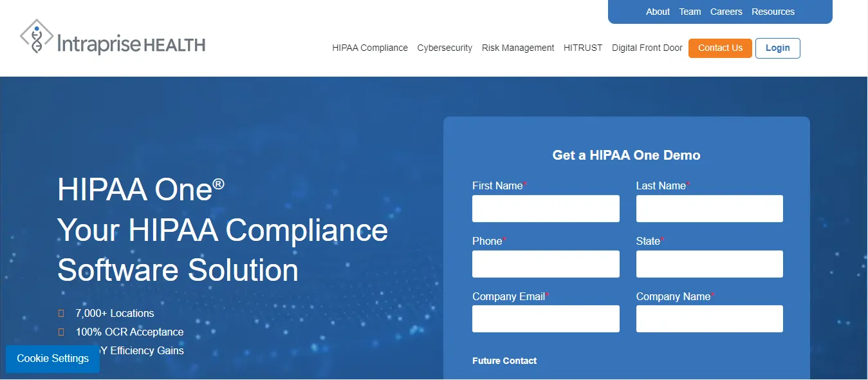Viewport: 868px width, 380px height.
Task: Click the 'HIPAA One®' heading text
Action: click(141, 189)
